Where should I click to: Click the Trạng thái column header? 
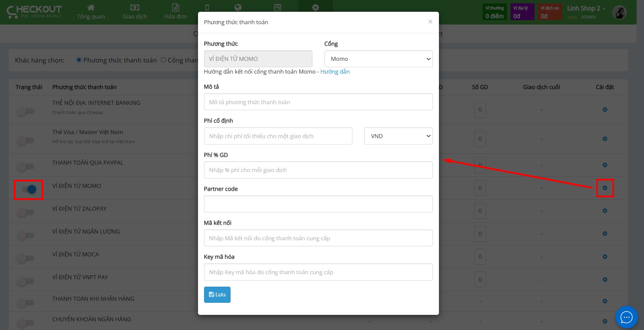pyautogui.click(x=29, y=87)
